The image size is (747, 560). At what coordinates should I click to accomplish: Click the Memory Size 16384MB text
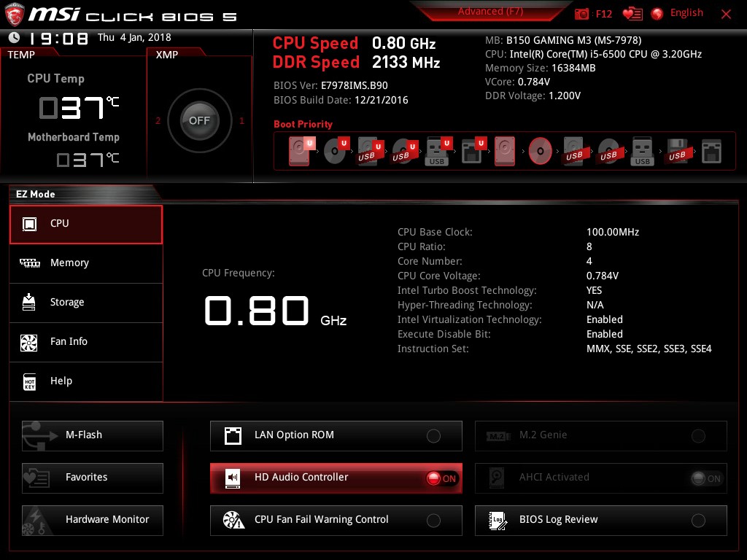point(541,68)
